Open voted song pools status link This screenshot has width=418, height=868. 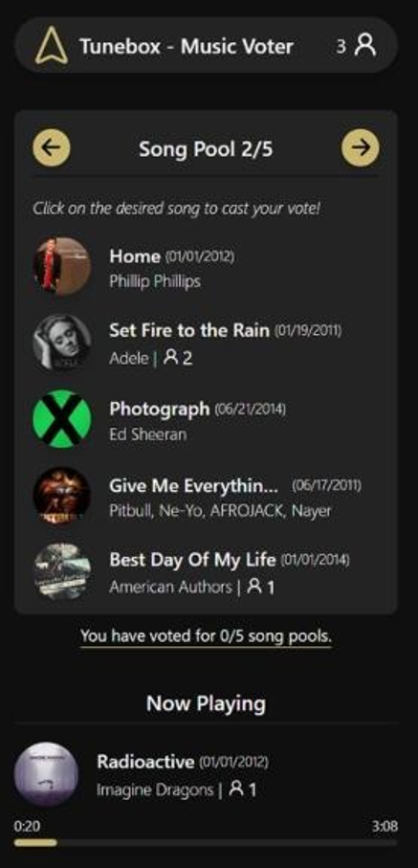(206, 636)
